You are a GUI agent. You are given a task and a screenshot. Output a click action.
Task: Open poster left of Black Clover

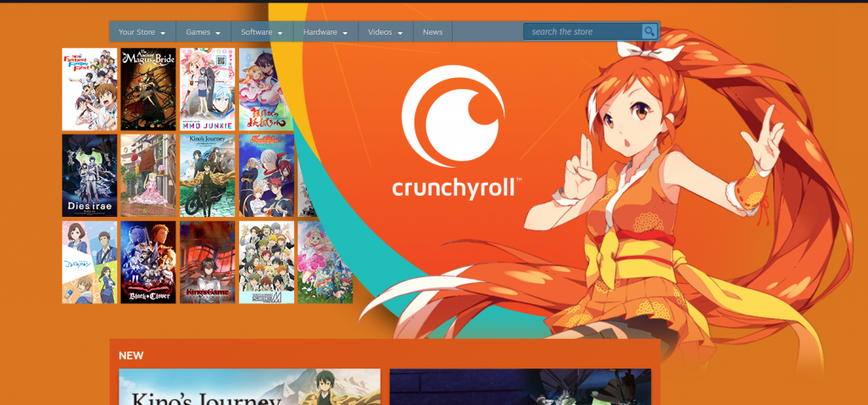[x=90, y=263]
